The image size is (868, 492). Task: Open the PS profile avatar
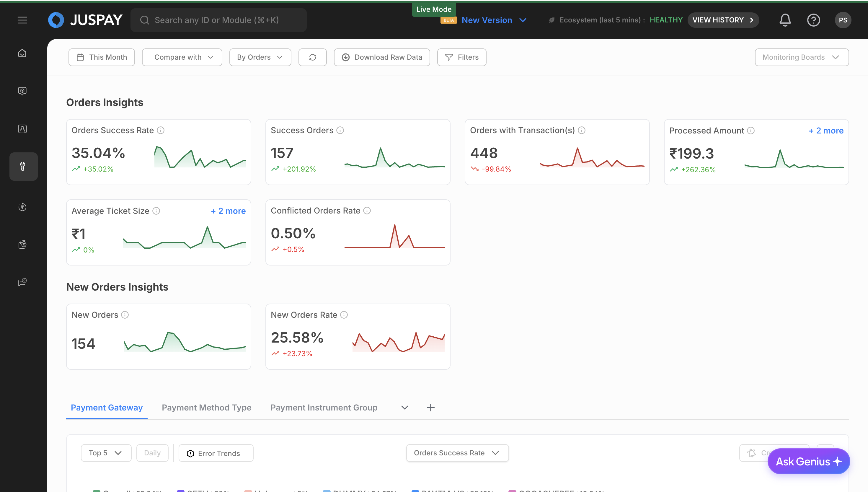click(843, 20)
